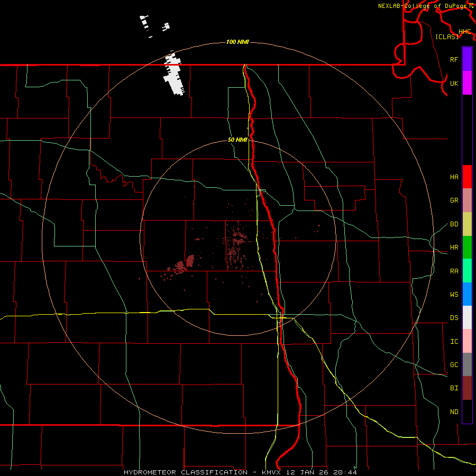Click the HR legend label
The image size is (476, 476).
[454, 248]
